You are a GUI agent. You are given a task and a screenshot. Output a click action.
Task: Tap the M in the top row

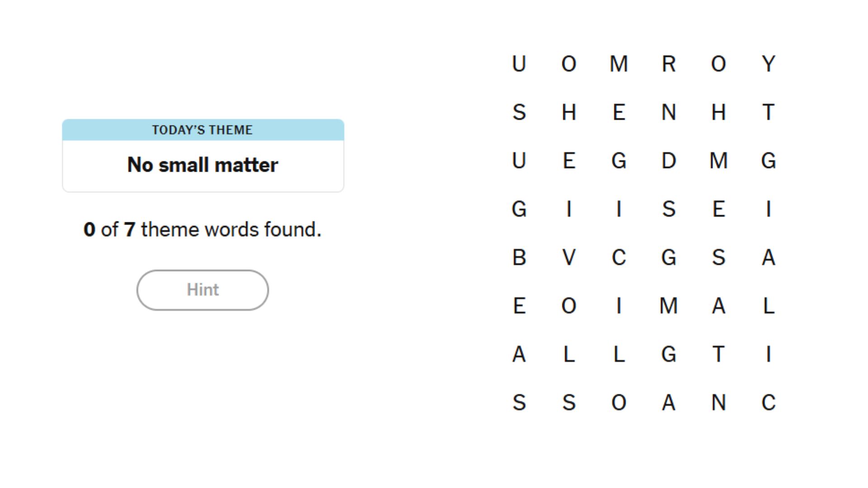click(x=619, y=64)
